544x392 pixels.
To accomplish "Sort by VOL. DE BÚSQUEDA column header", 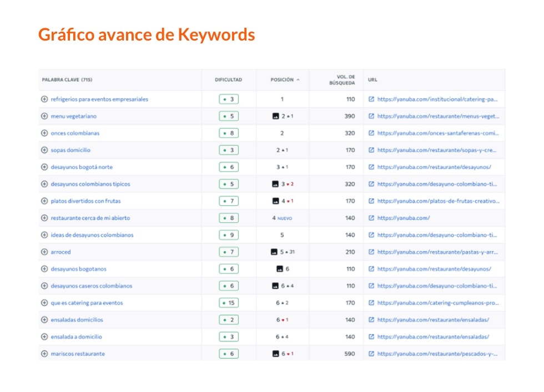I will 342,80.
